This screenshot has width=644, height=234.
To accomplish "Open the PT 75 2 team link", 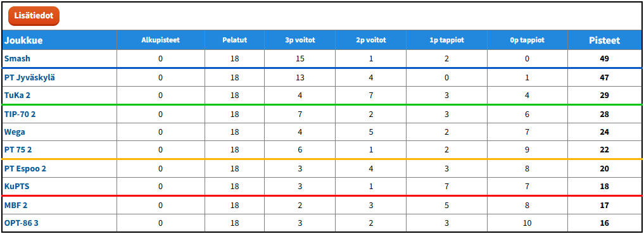I will click(18, 150).
